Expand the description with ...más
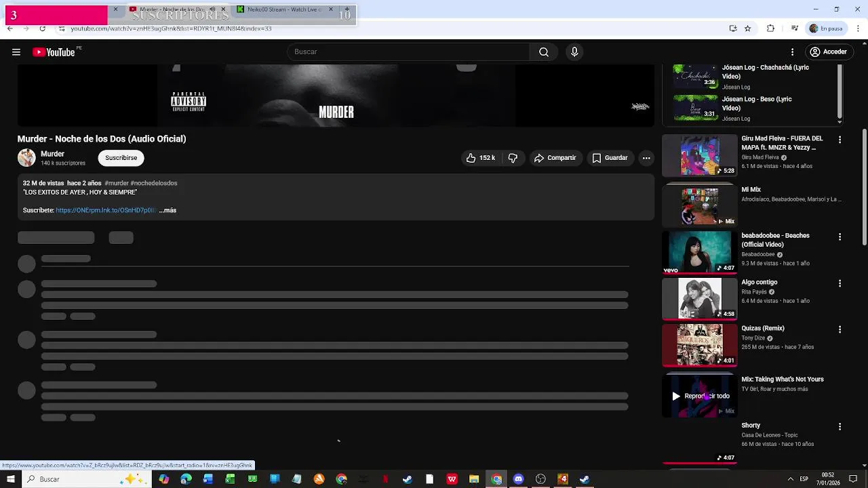This screenshot has height=488, width=868. 167,210
